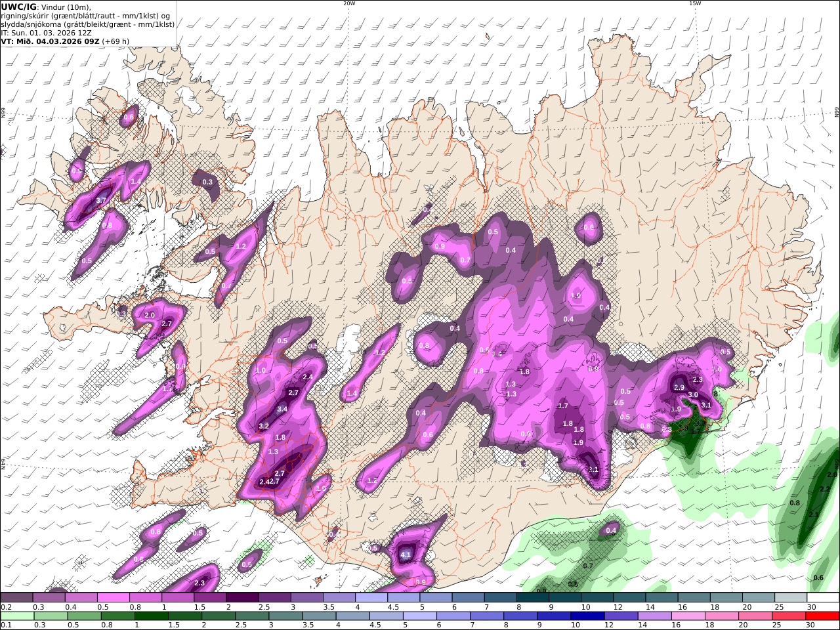Pick the white upper swatch at 30

click(x=823, y=598)
